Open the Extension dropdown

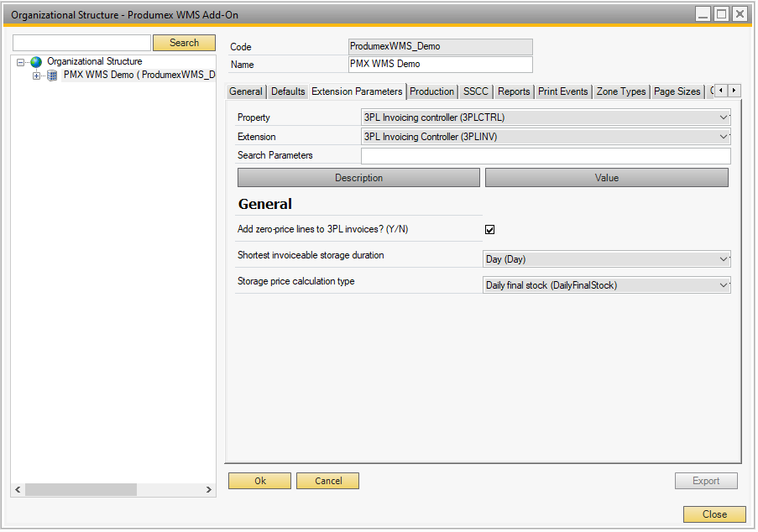[723, 136]
